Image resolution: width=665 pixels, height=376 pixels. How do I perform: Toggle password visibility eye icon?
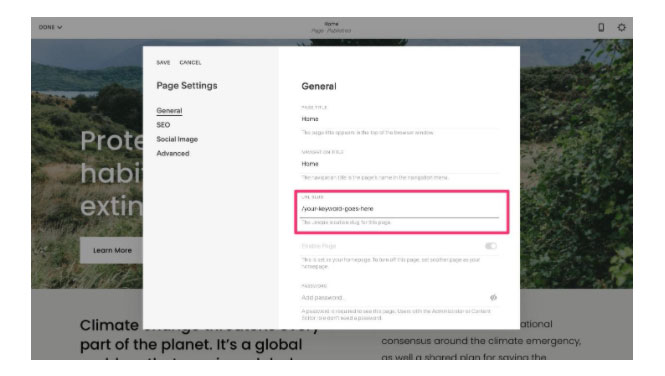coord(493,297)
